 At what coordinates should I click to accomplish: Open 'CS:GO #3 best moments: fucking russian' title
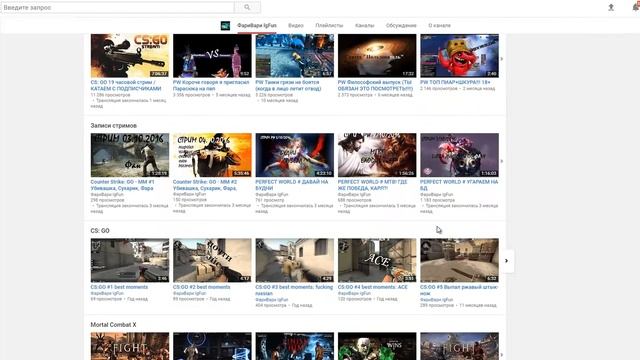tap(294, 290)
